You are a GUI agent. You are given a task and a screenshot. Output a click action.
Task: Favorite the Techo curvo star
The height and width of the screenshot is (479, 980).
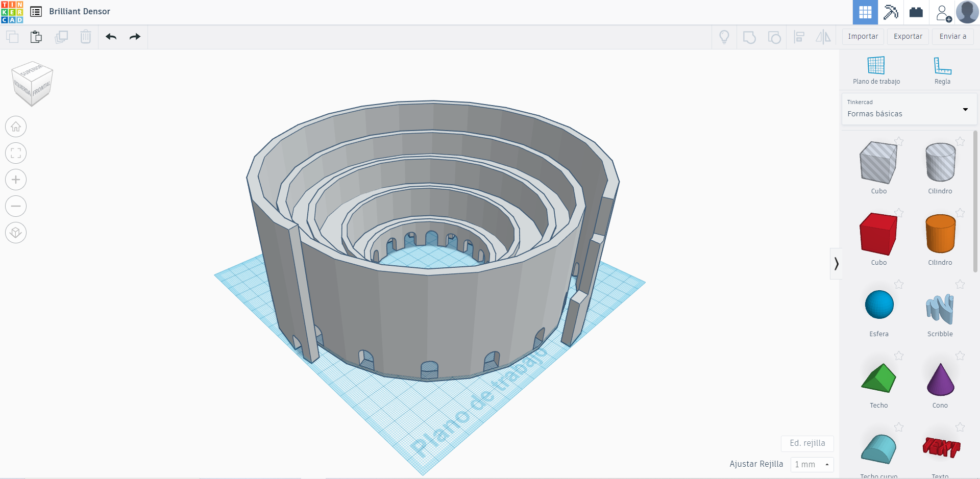pyautogui.click(x=899, y=427)
